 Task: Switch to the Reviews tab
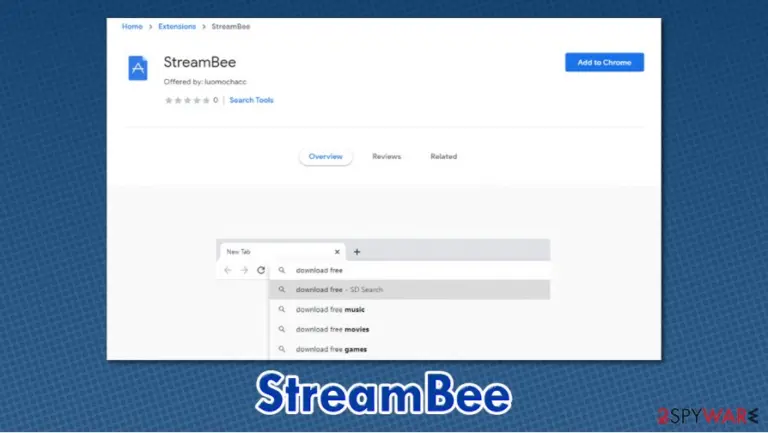pyautogui.click(x=386, y=156)
